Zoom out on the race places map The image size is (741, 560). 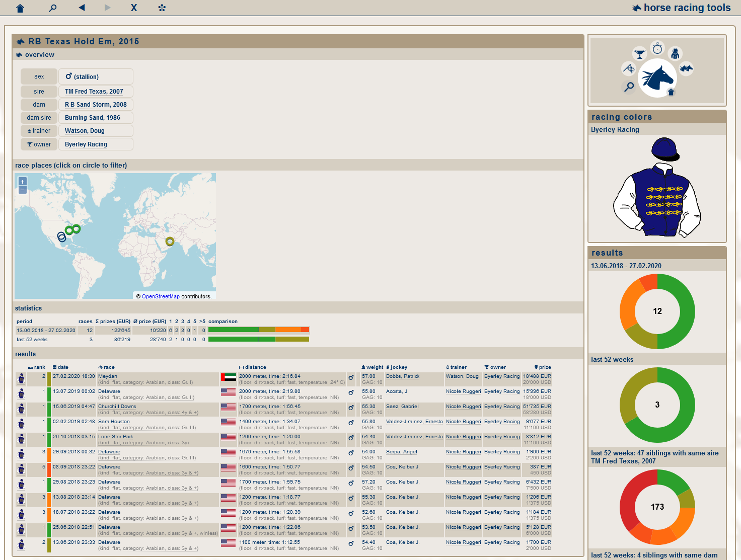click(22, 190)
